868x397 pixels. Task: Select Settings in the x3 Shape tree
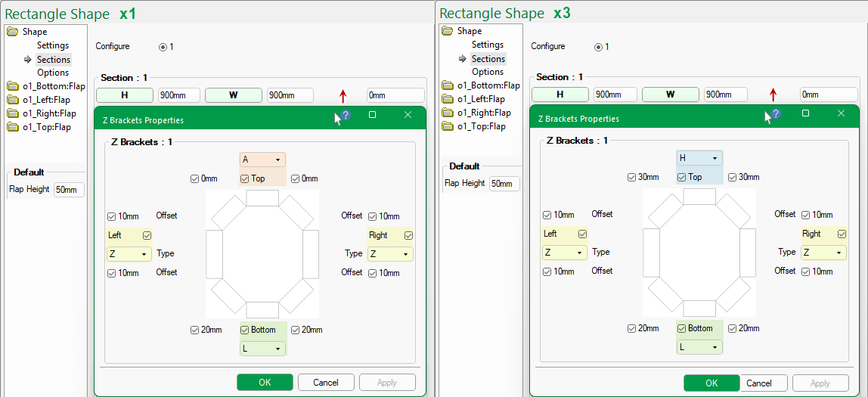pyautogui.click(x=487, y=45)
